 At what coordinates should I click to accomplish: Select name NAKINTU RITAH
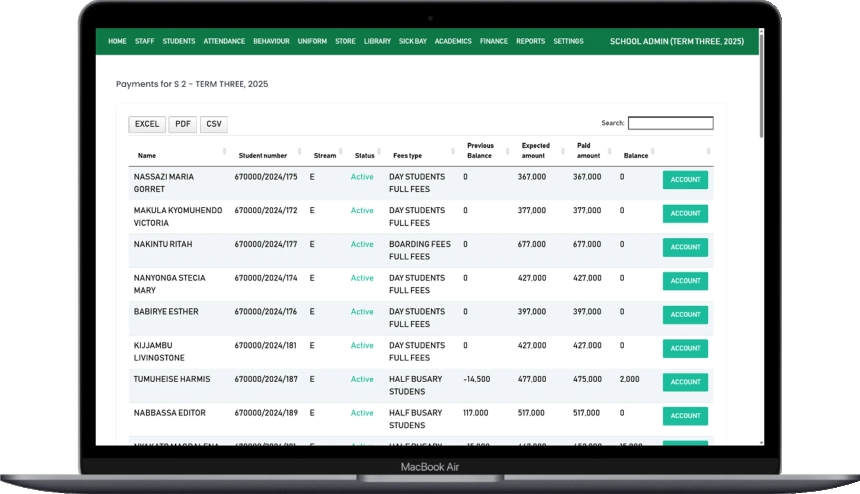click(163, 244)
